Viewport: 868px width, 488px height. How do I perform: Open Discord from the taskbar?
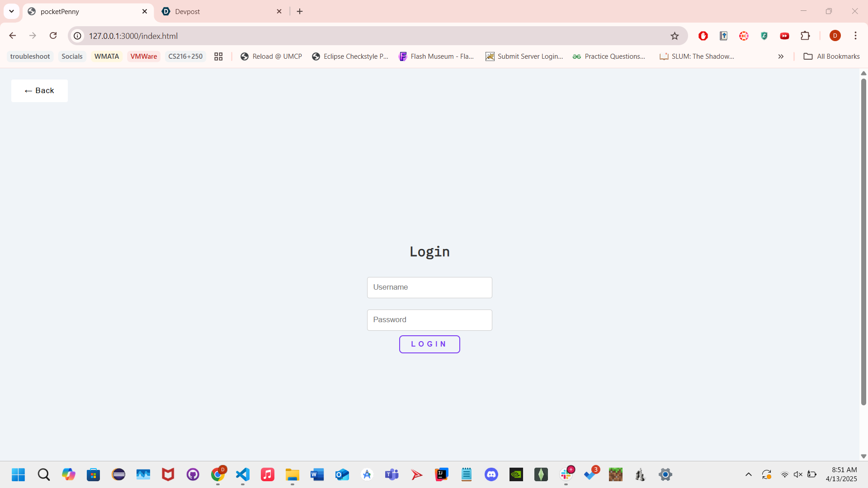click(491, 474)
